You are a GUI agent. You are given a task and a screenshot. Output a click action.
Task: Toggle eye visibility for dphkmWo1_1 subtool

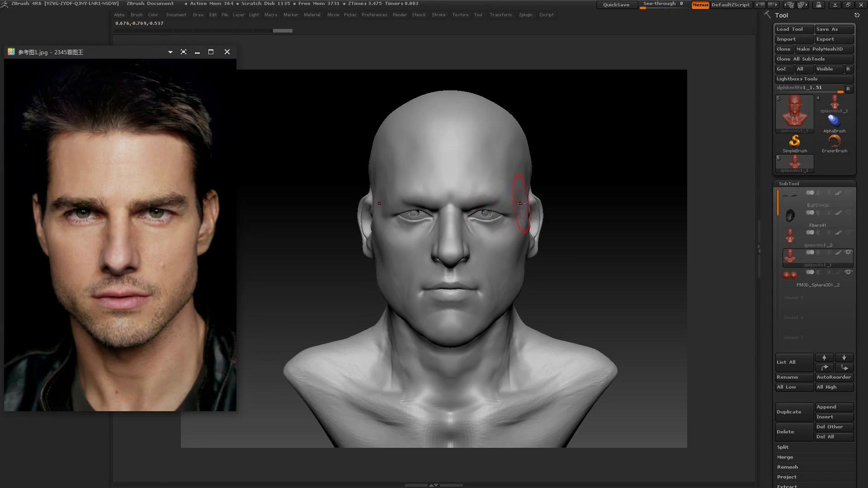click(x=848, y=252)
